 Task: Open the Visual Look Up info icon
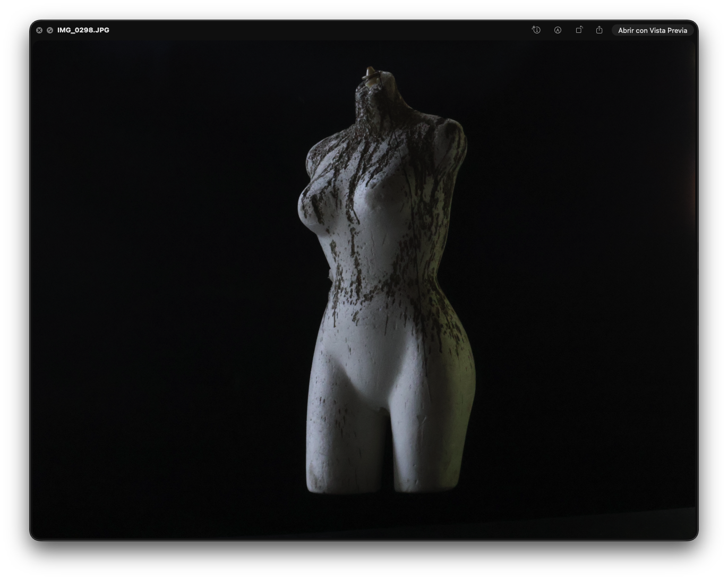coord(536,30)
